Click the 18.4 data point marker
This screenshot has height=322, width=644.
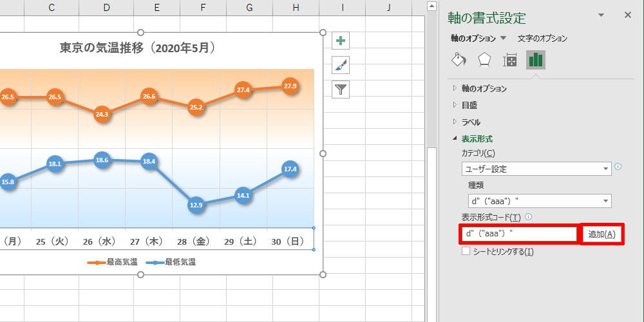coord(149,162)
